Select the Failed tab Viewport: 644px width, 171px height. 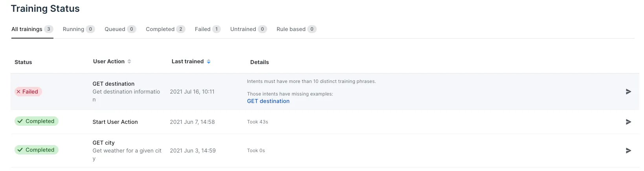pyautogui.click(x=207, y=29)
